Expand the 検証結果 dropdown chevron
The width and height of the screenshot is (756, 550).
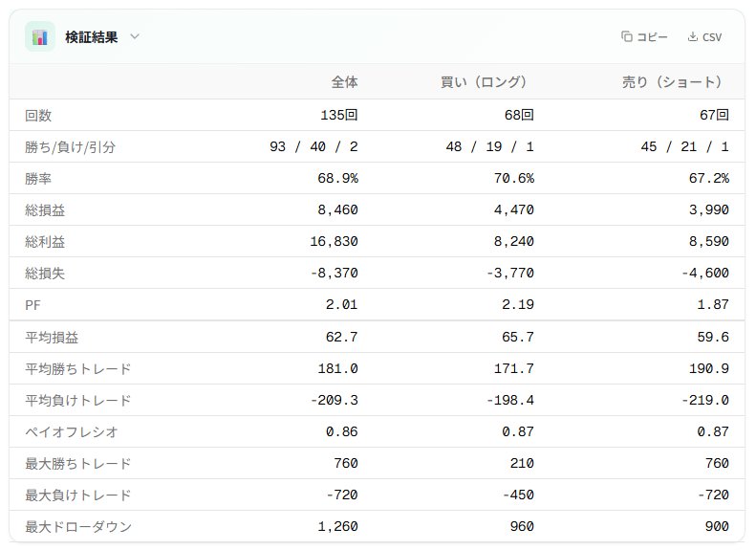(x=135, y=36)
